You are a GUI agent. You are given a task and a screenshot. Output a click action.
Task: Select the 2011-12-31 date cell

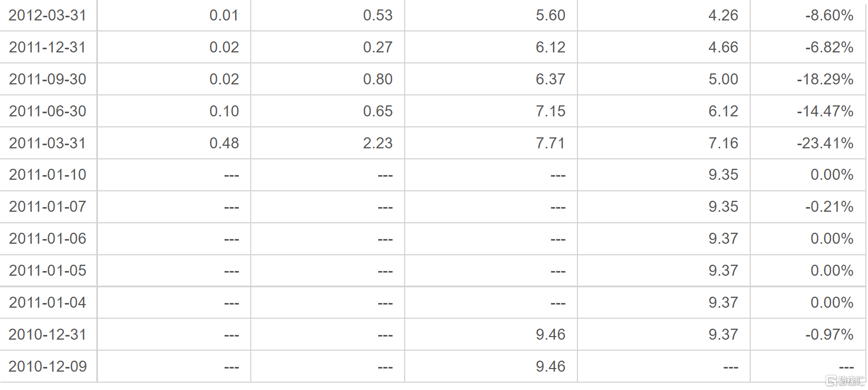tap(48, 47)
